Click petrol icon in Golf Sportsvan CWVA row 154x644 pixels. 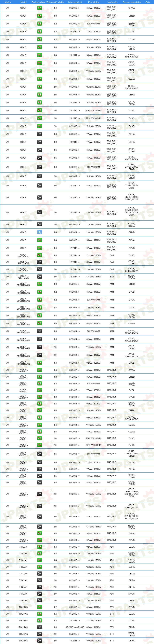tap(39, 324)
